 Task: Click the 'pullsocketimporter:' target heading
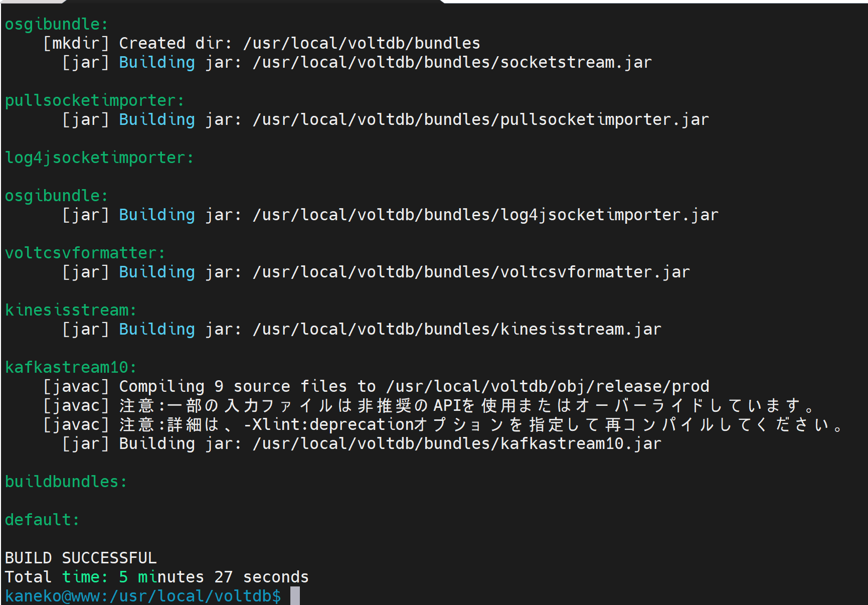(94, 100)
